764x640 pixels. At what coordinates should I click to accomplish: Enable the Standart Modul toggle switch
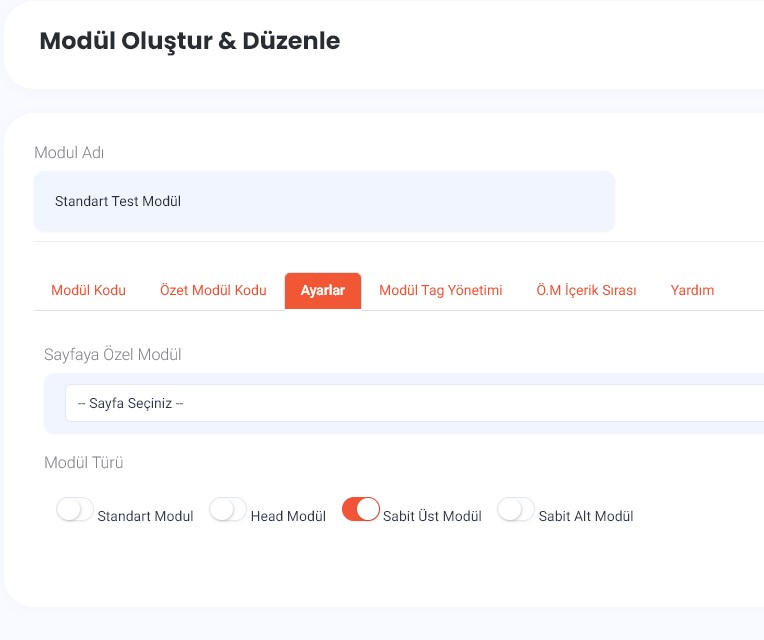coord(75,510)
